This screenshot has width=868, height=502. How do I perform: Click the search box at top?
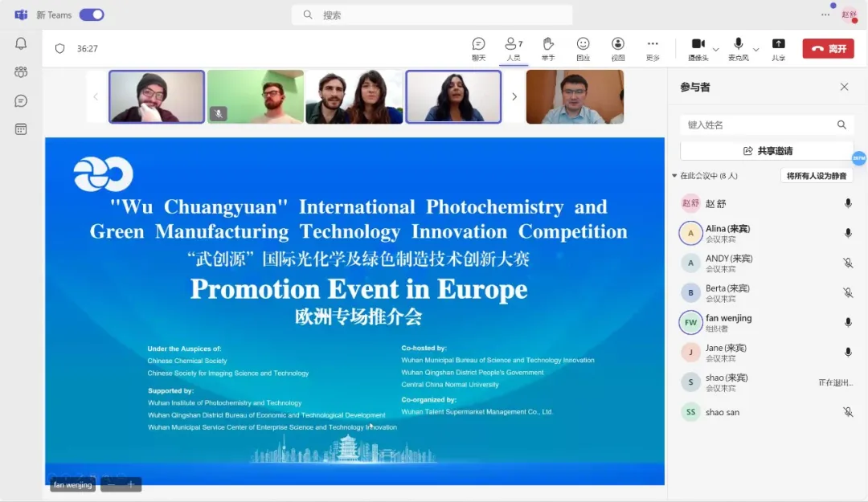pos(432,15)
